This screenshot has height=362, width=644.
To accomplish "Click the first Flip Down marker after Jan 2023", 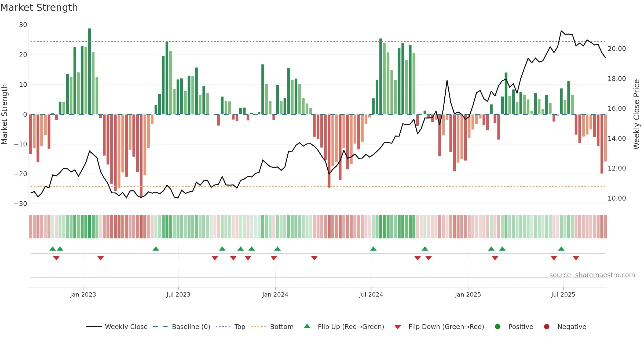I will coord(101,258).
